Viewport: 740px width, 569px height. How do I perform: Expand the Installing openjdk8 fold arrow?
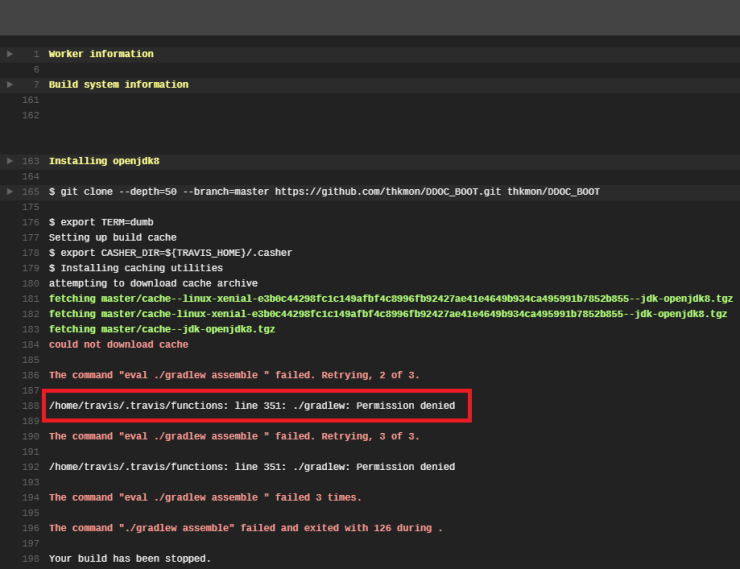[10, 161]
